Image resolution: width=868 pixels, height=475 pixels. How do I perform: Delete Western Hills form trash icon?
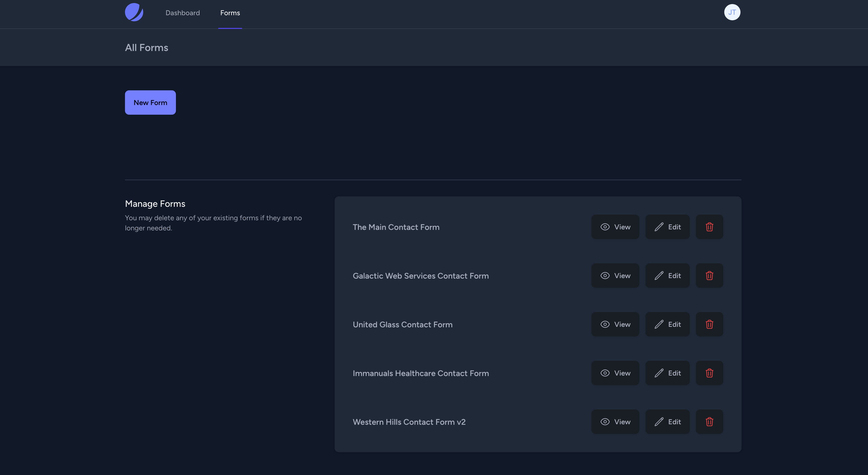[710, 422]
